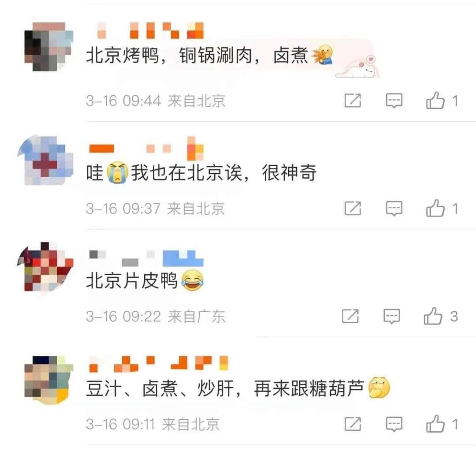Open username above 北京烤鸭 comment
This screenshot has height=452, width=476.
[x=150, y=30]
